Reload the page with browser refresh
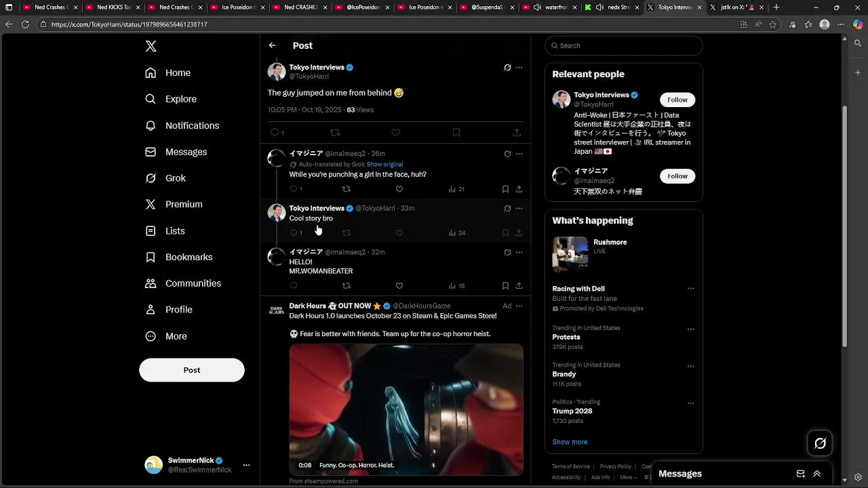Viewport: 868px width, 488px height. 25,24
